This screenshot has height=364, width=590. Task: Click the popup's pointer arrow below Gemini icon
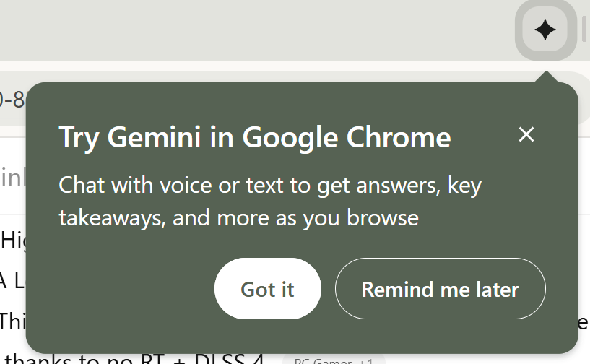pos(547,77)
